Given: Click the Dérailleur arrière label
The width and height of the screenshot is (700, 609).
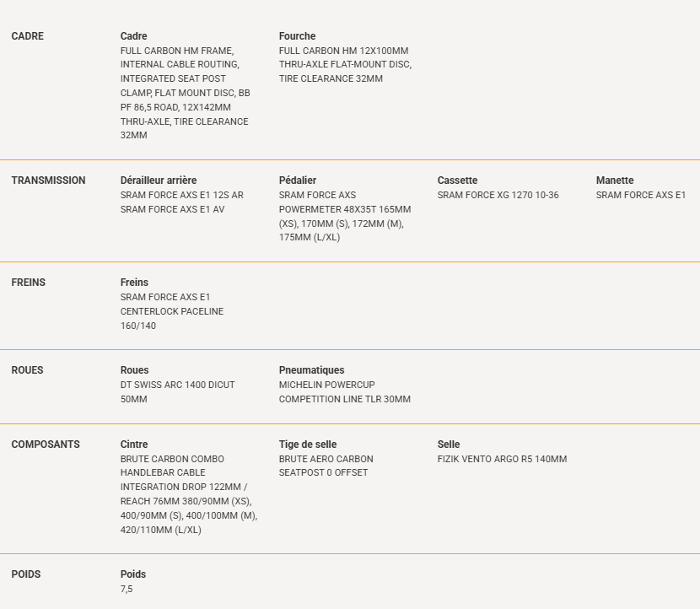Looking at the screenshot, I should click(x=159, y=181).
